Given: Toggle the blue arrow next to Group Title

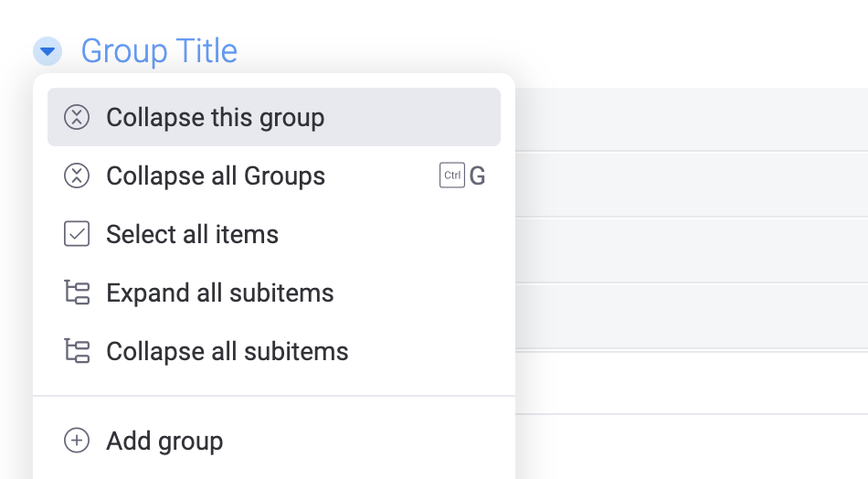Looking at the screenshot, I should point(48,51).
